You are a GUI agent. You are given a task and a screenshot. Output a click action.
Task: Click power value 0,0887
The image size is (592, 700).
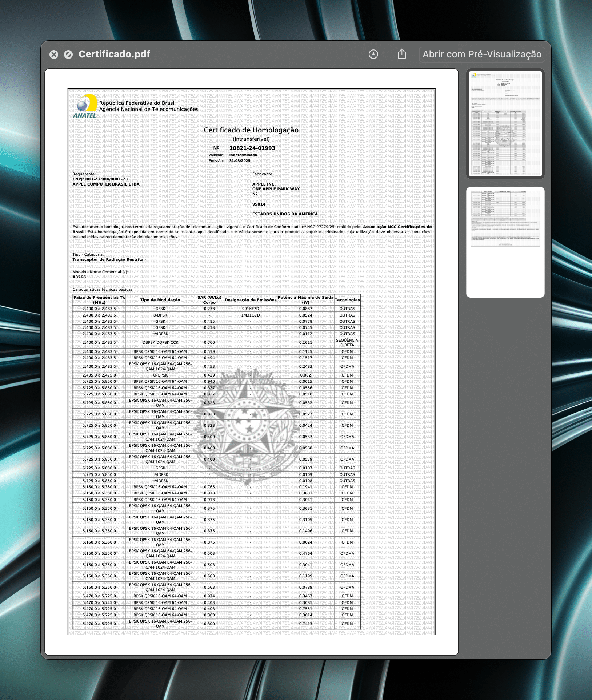coord(305,309)
